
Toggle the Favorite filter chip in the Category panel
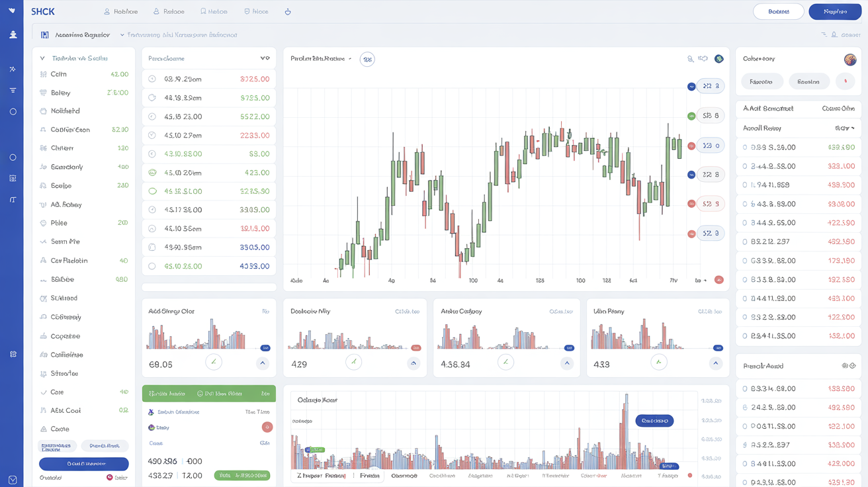pyautogui.click(x=762, y=80)
